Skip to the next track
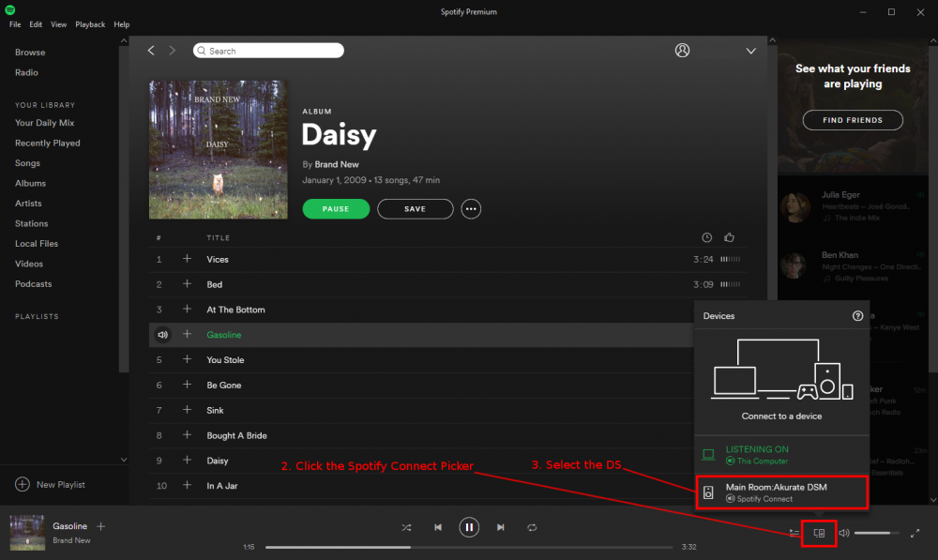This screenshot has width=938, height=560. (500, 527)
